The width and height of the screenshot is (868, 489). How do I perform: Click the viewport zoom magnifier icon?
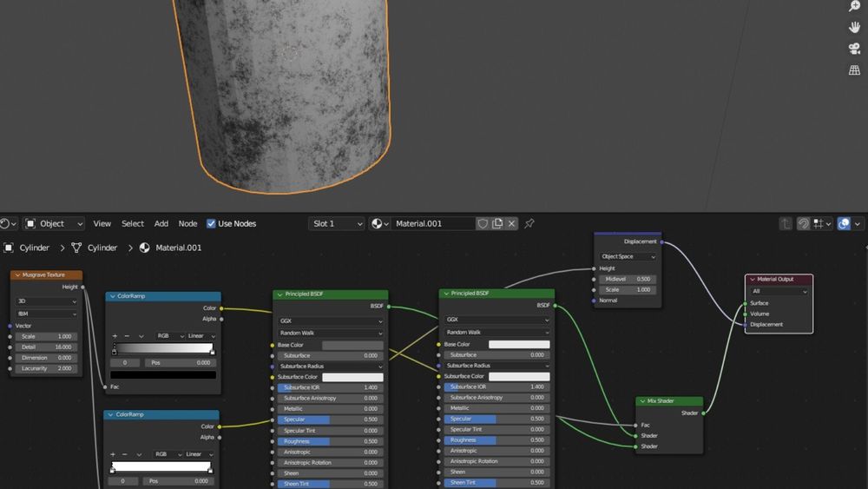(854, 6)
